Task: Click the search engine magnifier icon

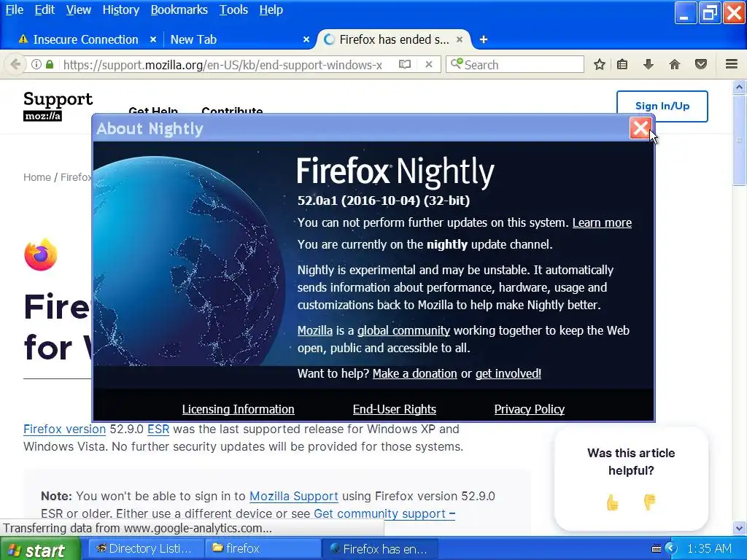Action: (457, 64)
